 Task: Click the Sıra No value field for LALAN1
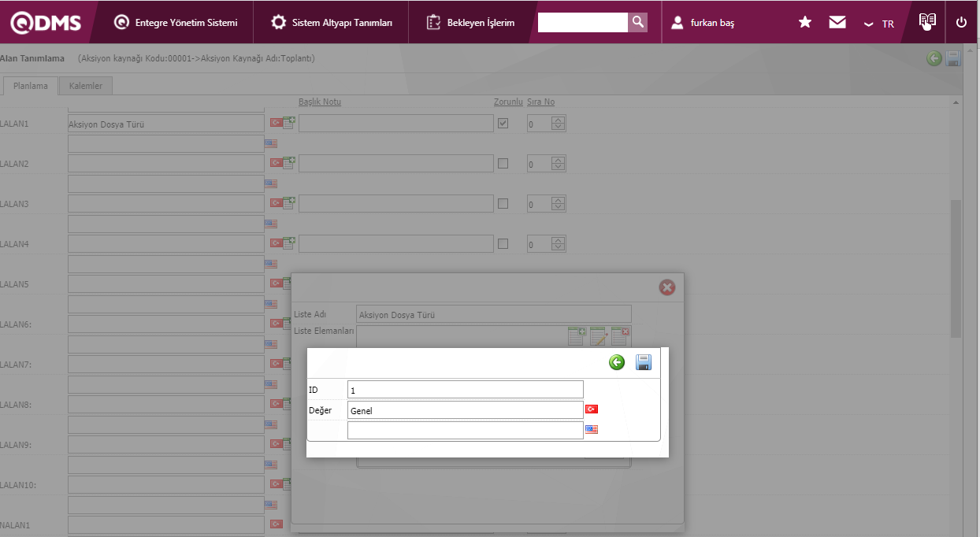coord(540,124)
